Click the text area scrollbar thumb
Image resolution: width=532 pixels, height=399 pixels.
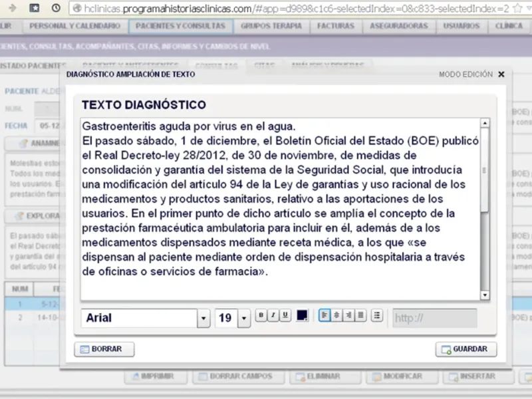pyautogui.click(x=485, y=170)
